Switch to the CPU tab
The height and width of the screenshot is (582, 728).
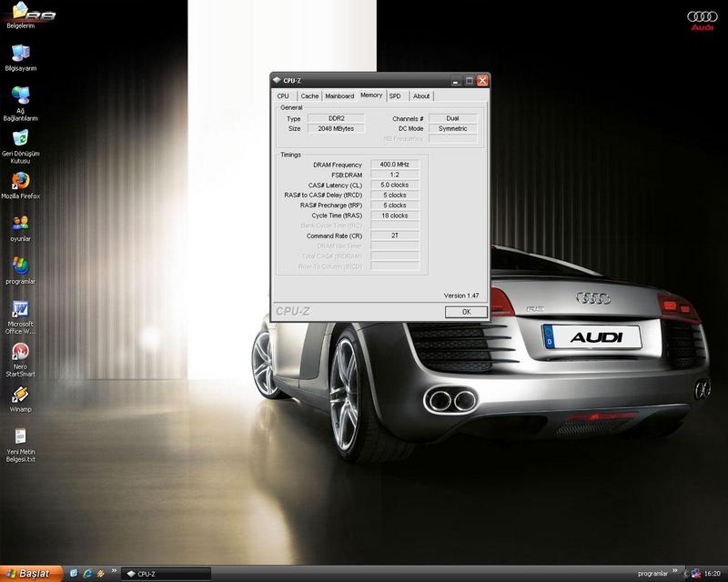[283, 96]
